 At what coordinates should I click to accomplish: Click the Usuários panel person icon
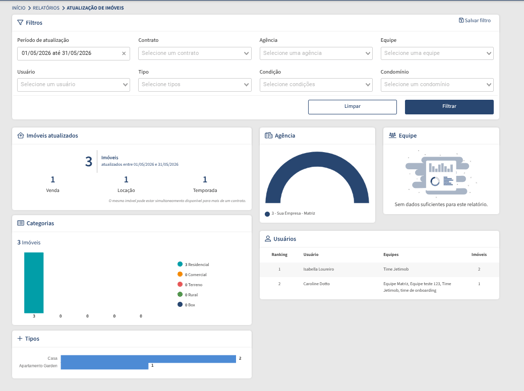268,239
